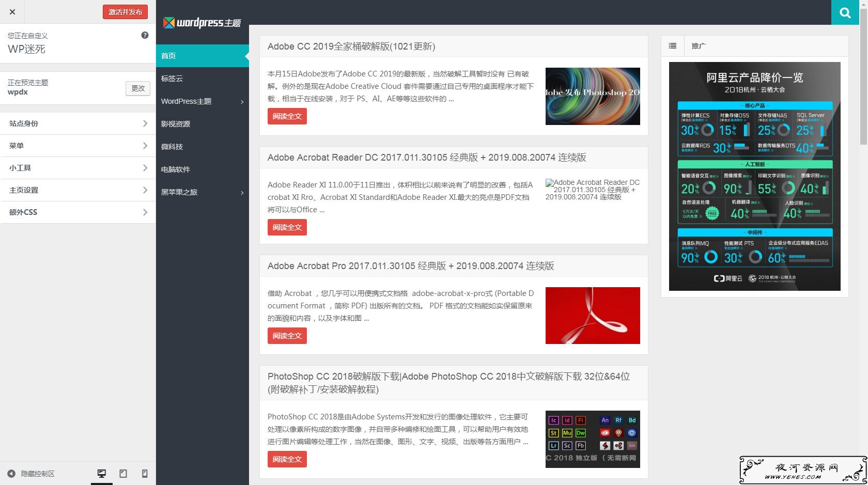The height and width of the screenshot is (485, 868).
Task: Click the wordpress主题 site logo
Action: (x=202, y=23)
